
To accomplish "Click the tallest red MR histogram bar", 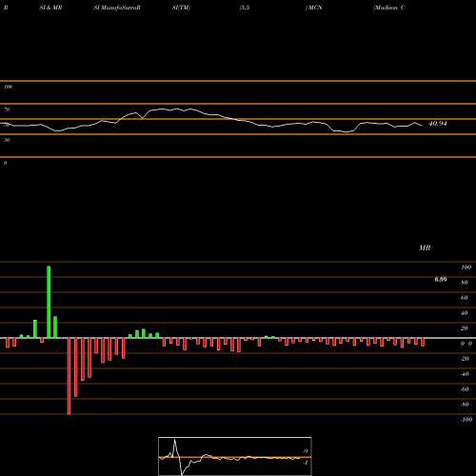I will (x=69, y=376).
